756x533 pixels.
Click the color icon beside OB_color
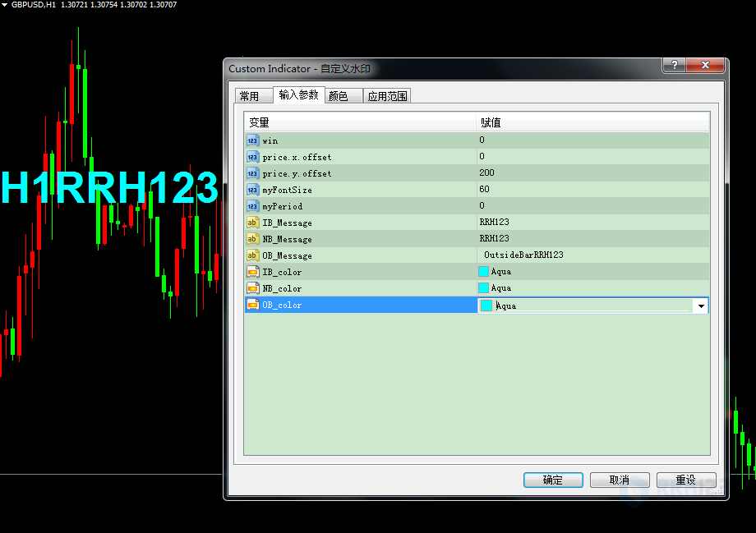252,305
